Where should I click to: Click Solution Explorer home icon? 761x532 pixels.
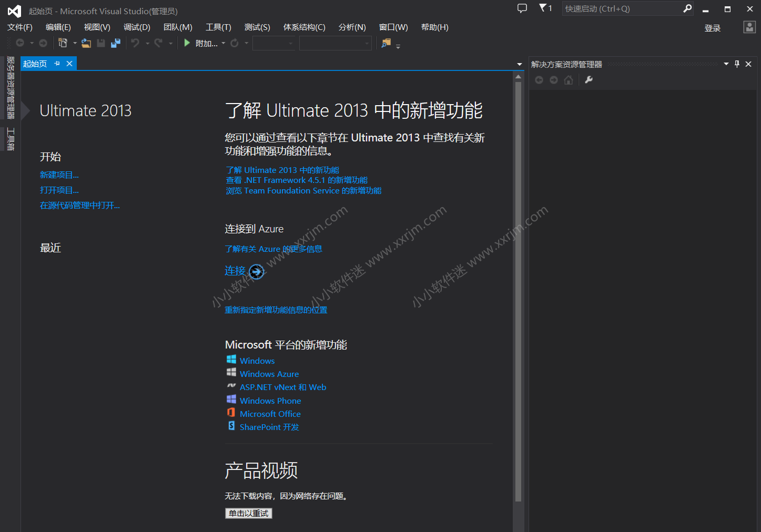pyautogui.click(x=569, y=80)
